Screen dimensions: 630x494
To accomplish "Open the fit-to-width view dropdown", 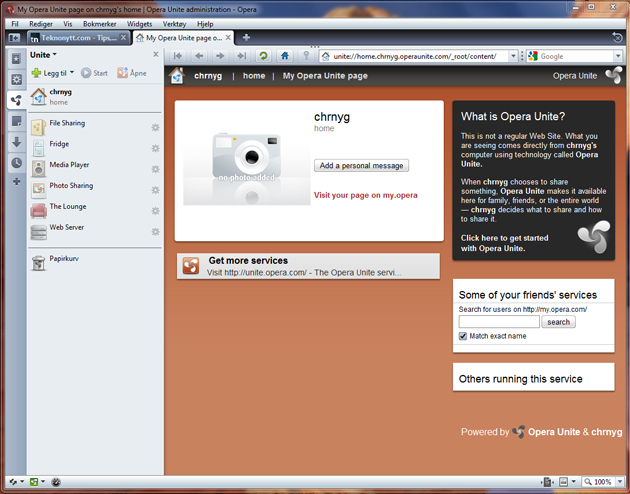I will (x=574, y=482).
